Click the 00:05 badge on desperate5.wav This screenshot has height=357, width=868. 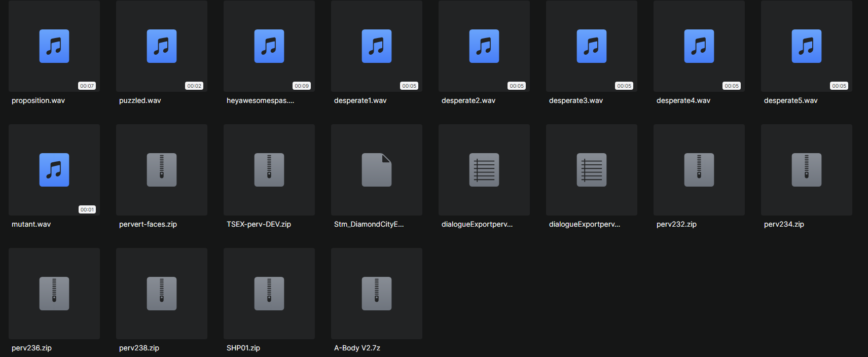pos(840,86)
